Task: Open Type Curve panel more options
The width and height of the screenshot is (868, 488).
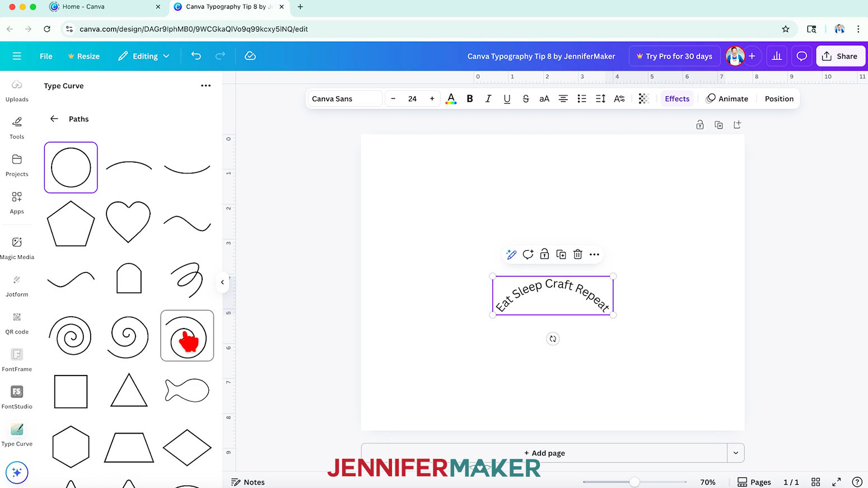Action: click(206, 86)
